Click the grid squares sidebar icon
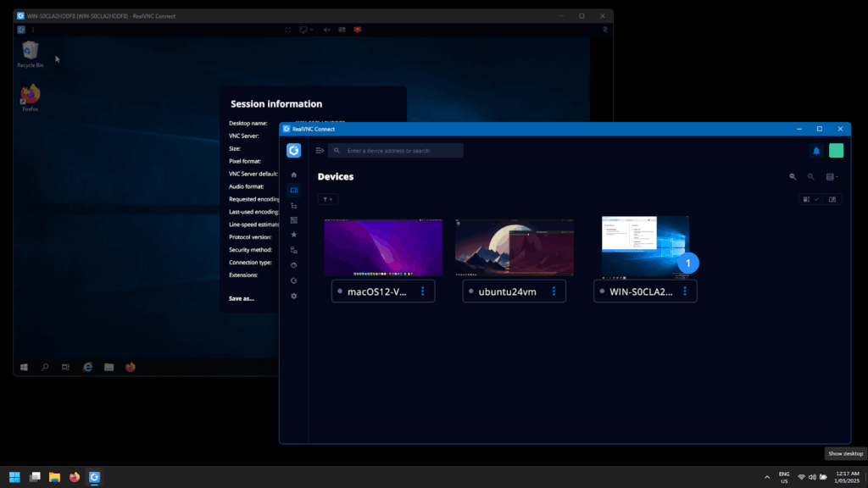The image size is (868, 488). tap(294, 220)
